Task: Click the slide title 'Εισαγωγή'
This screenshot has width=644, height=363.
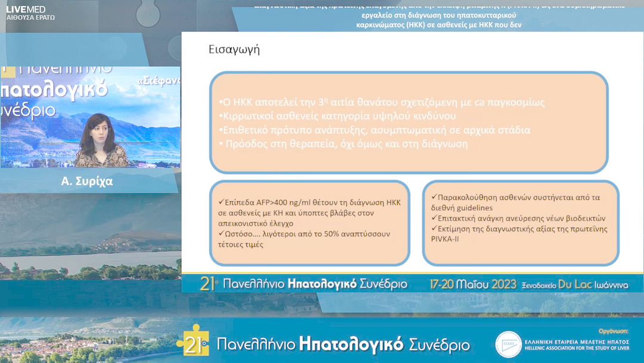Action: tap(234, 50)
